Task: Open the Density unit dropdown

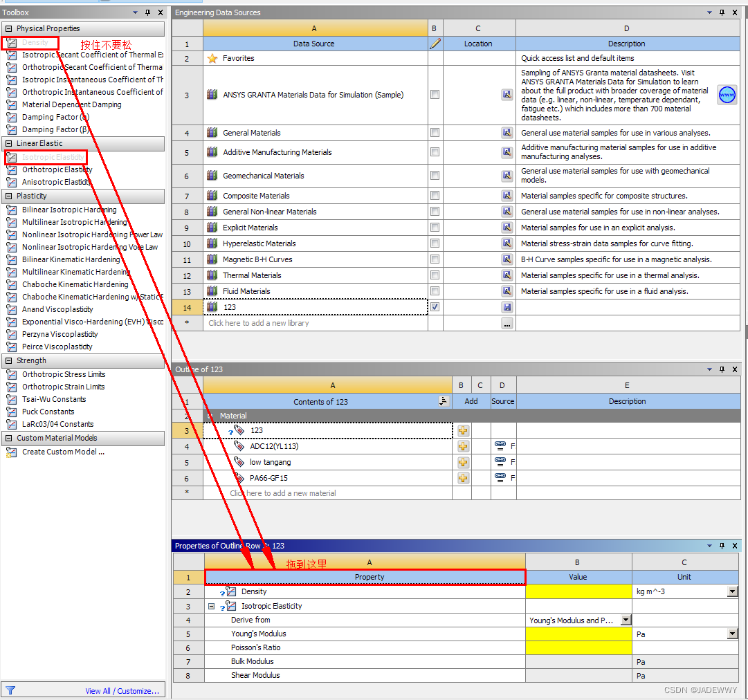Action: click(732, 592)
